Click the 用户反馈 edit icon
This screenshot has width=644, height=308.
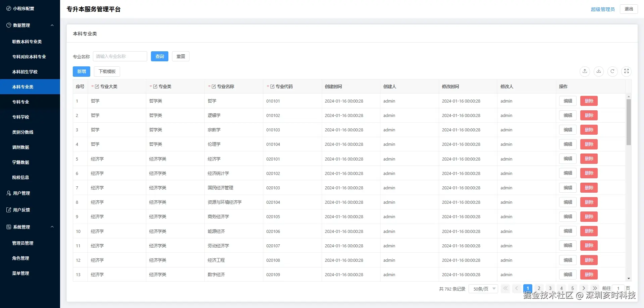[9, 210]
